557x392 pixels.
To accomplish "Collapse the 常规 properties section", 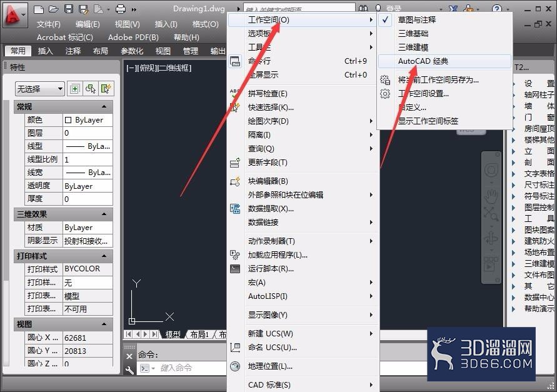I will point(104,107).
